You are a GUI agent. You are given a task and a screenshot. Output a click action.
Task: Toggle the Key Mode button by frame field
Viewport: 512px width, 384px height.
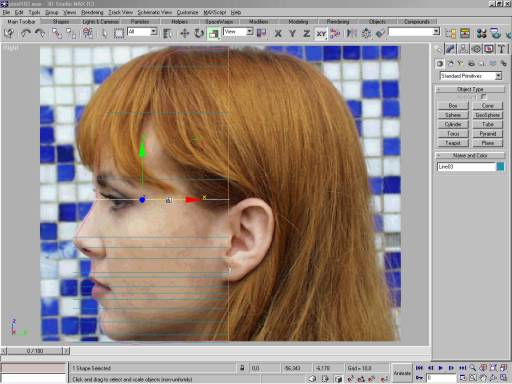420,378
